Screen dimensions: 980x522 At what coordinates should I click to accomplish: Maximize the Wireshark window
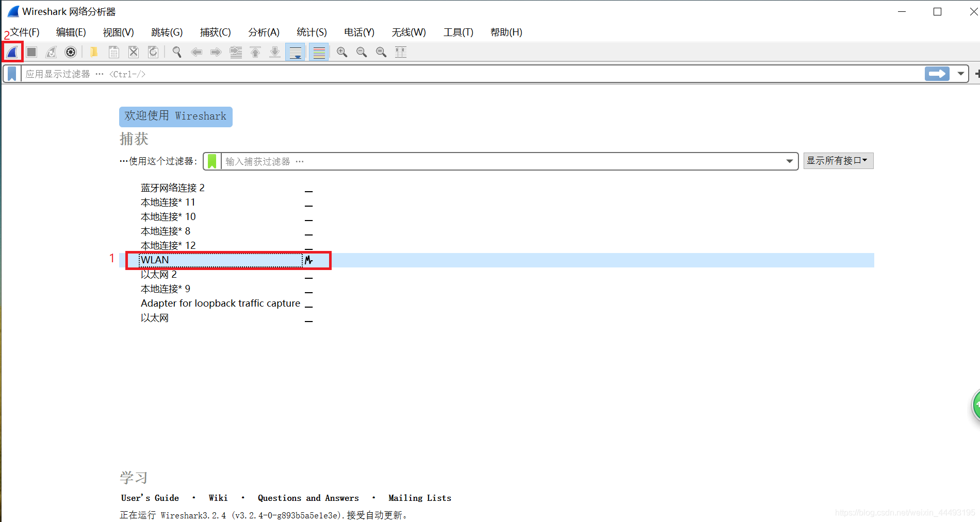(x=938, y=11)
